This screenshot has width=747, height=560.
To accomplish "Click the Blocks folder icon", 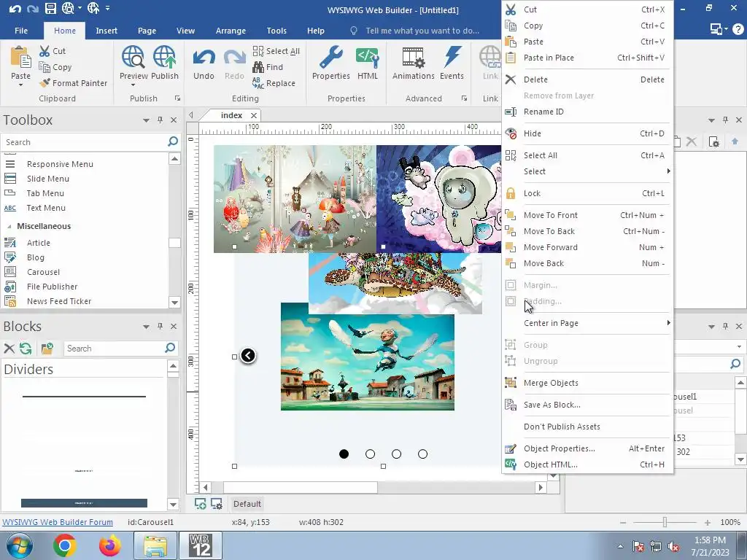I will (x=47, y=349).
